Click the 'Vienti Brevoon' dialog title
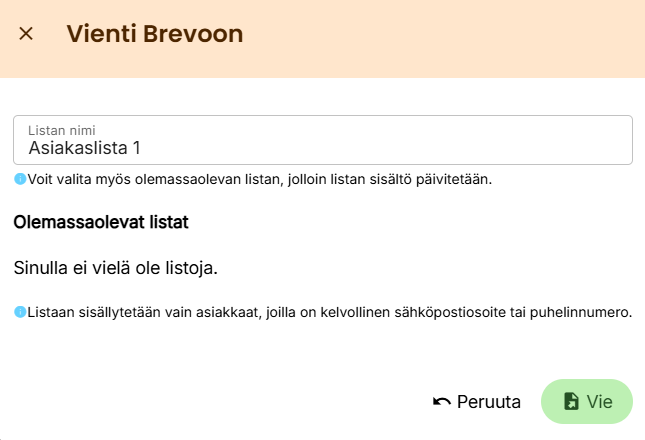Viewport: 645px width, 440px height. (x=154, y=34)
